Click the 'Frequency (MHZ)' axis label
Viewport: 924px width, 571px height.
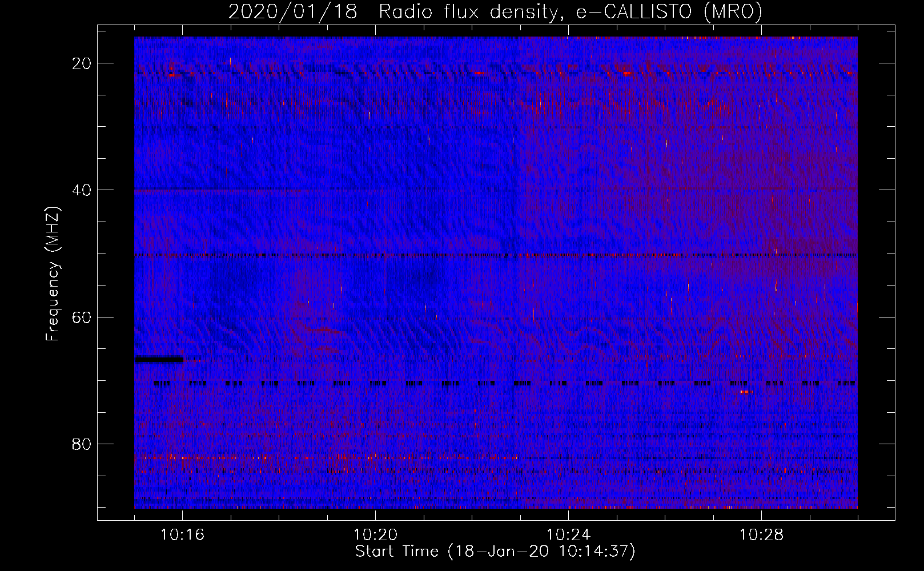point(53,274)
